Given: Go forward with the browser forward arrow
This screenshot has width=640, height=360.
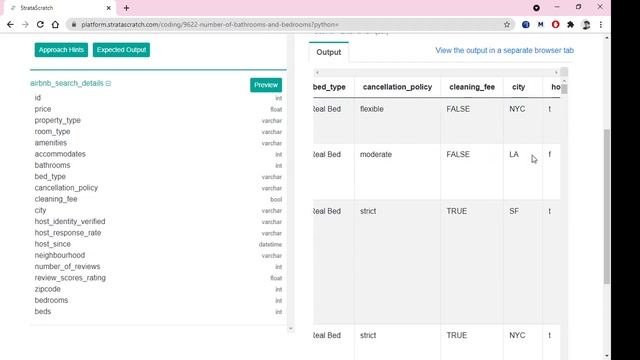Looking at the screenshot, I should click(x=25, y=24).
